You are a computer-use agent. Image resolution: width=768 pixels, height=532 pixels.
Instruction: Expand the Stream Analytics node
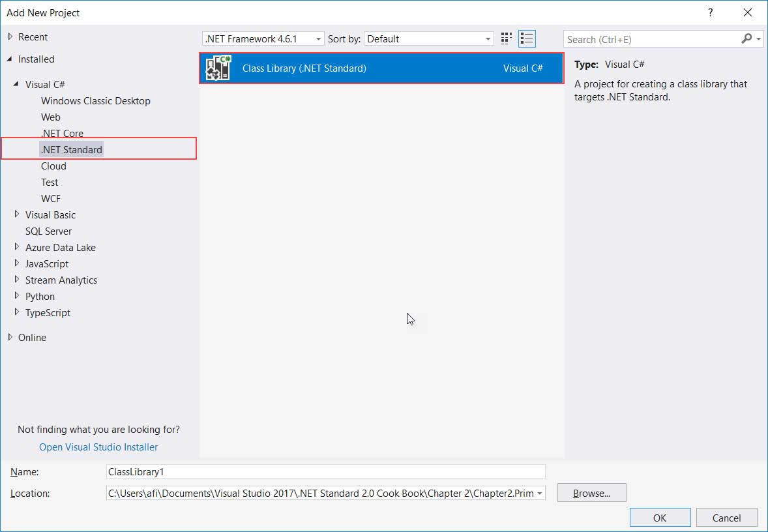[17, 280]
